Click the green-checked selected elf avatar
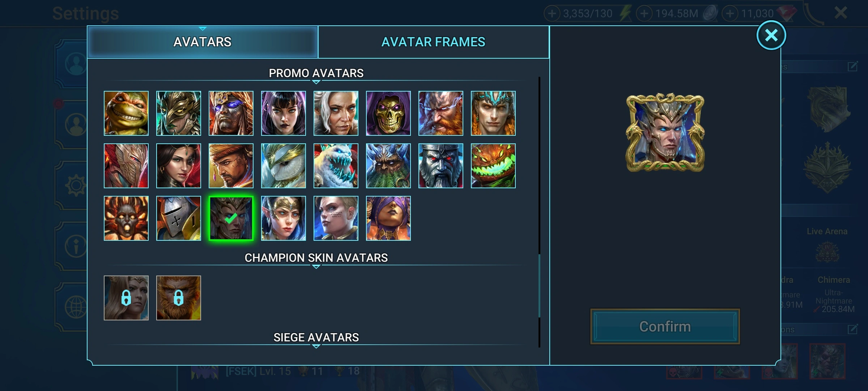868x391 pixels. click(x=231, y=218)
